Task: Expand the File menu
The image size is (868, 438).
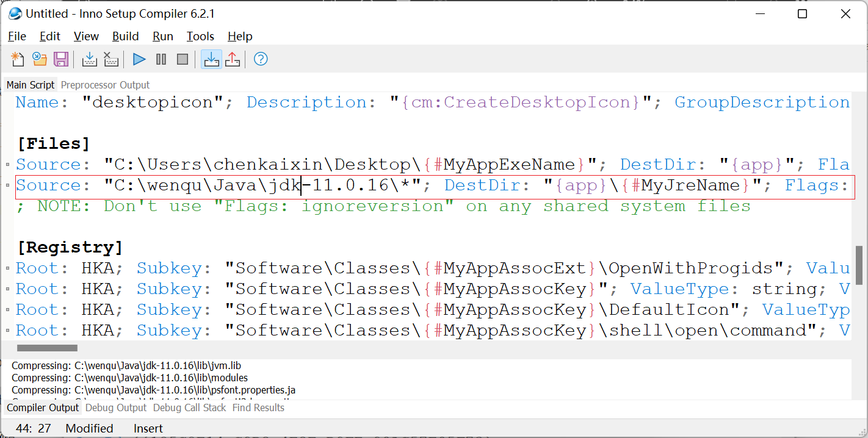Action: (17, 37)
